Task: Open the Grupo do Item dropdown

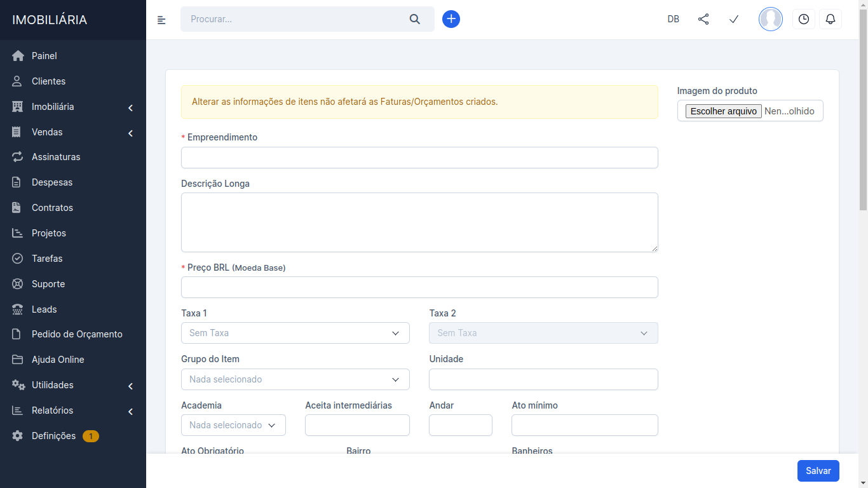Action: [295, 379]
